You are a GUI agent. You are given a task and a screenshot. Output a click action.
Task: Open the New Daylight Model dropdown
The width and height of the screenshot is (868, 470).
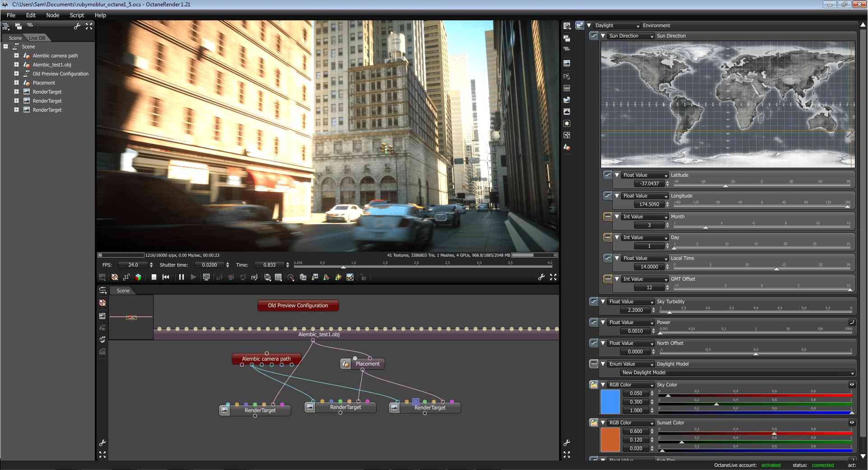click(737, 373)
